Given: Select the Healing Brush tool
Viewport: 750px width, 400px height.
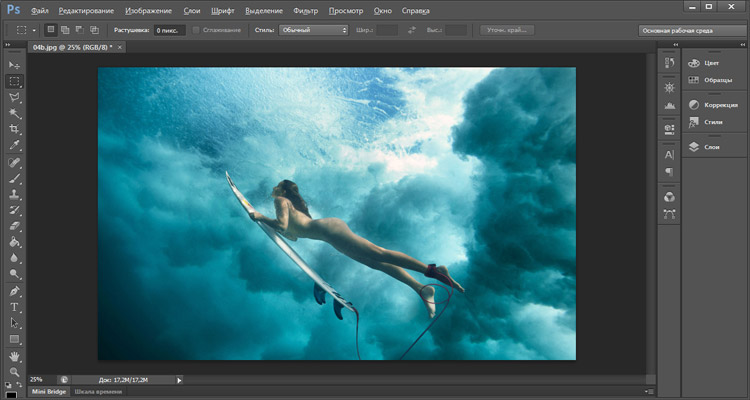Looking at the screenshot, I should click(x=14, y=163).
